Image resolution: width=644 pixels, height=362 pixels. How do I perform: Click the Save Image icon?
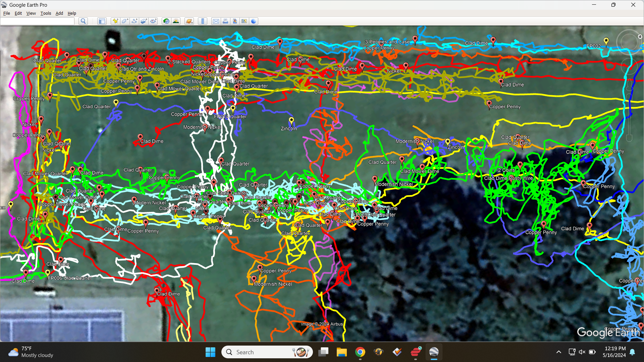(235, 21)
